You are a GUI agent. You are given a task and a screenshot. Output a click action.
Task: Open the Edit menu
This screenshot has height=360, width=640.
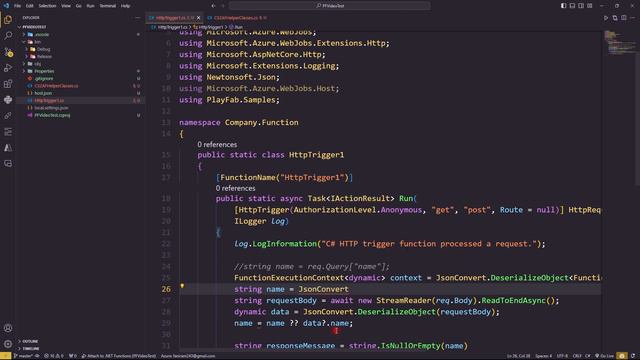pyautogui.click(x=30, y=6)
